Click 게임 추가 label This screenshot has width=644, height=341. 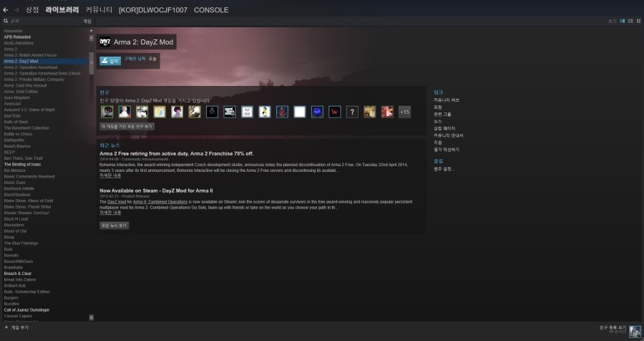(x=20, y=327)
